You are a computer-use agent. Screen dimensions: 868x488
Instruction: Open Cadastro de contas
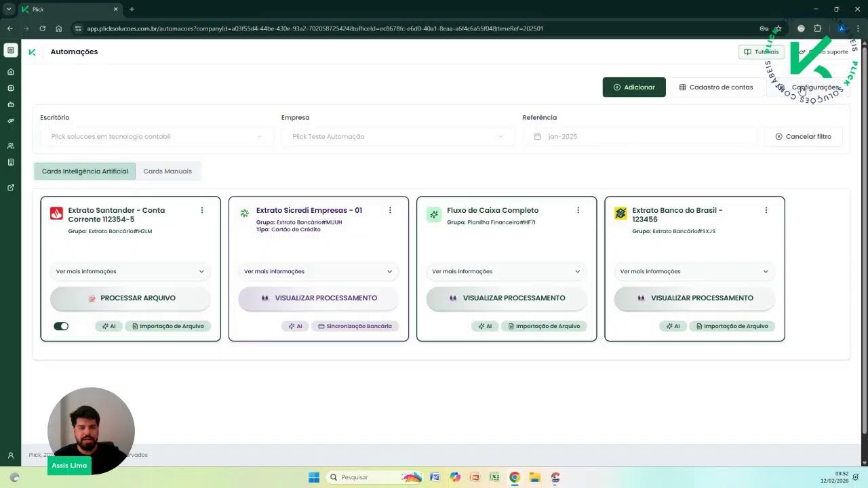[x=716, y=87]
